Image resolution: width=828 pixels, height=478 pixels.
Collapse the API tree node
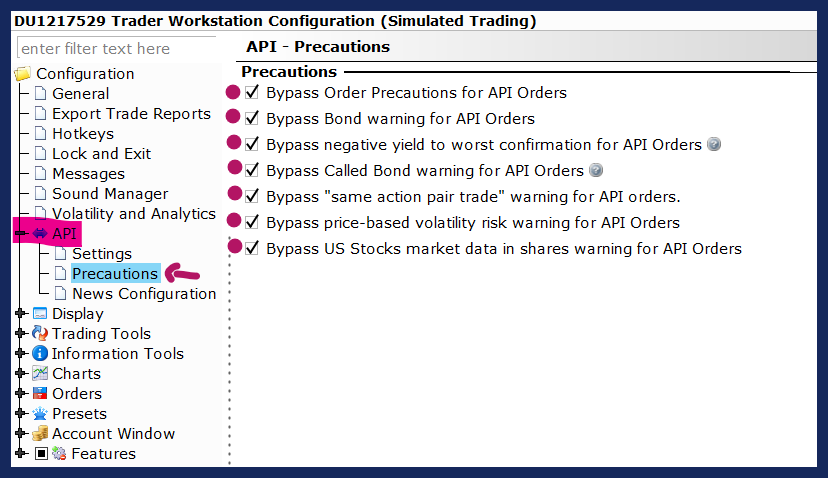(x=21, y=234)
